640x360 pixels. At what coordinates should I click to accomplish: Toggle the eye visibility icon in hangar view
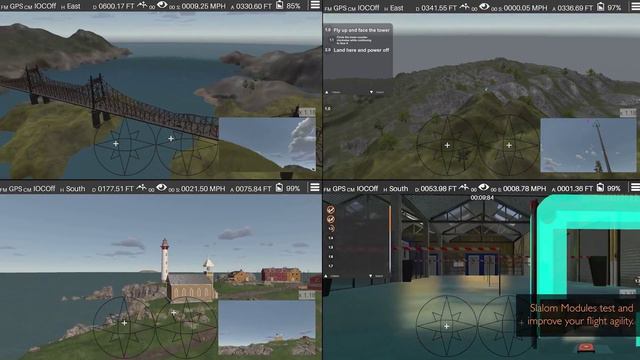tap(484, 187)
